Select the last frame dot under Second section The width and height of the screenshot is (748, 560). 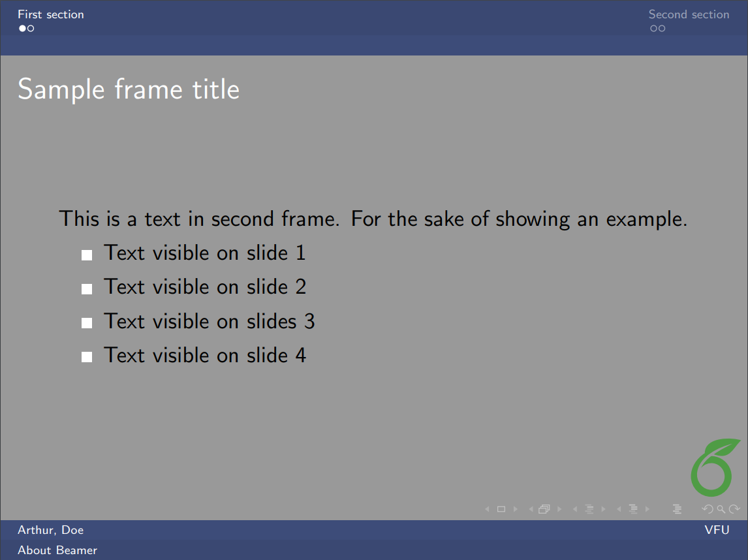click(x=662, y=29)
